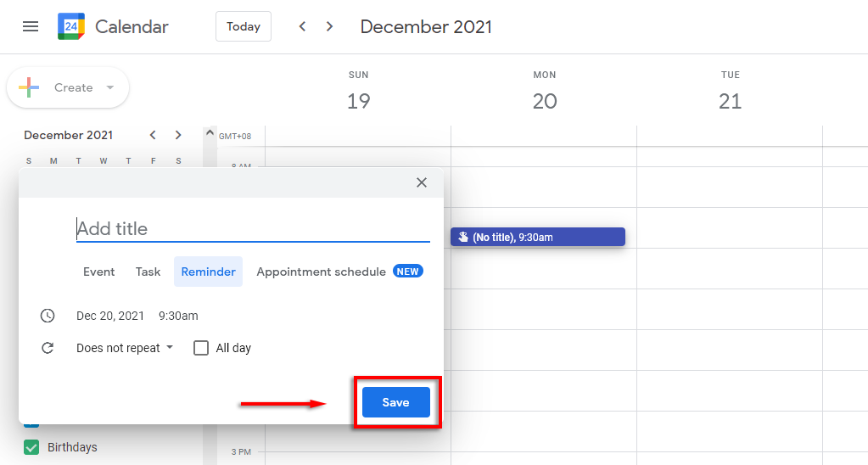Image resolution: width=868 pixels, height=465 pixels.
Task: Click the clock icon beside the date
Action: tap(48, 316)
